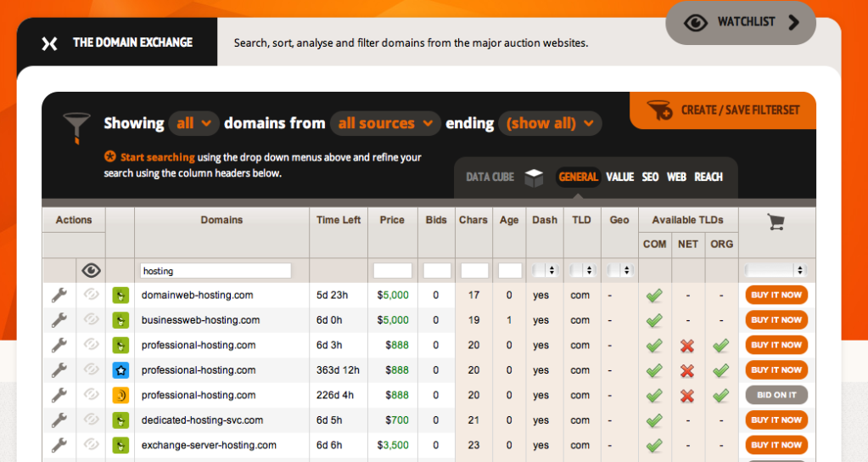This screenshot has width=868, height=462.
Task: Click green source icon for professional-hosting.com 6d 3h
Action: pyautogui.click(x=120, y=345)
